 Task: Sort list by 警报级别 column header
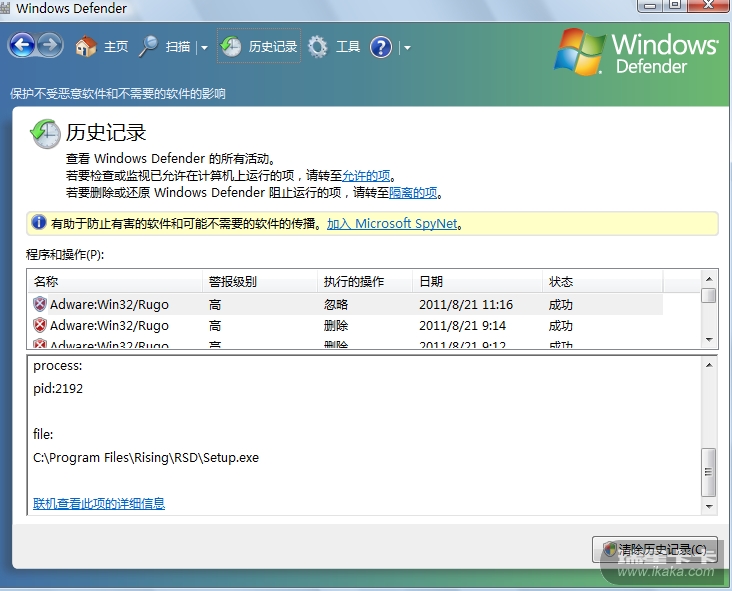tap(260, 281)
